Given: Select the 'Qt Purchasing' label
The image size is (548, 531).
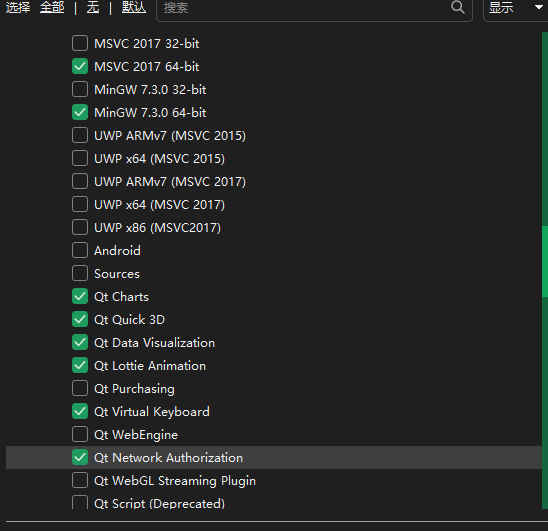Looking at the screenshot, I should tap(134, 389).
